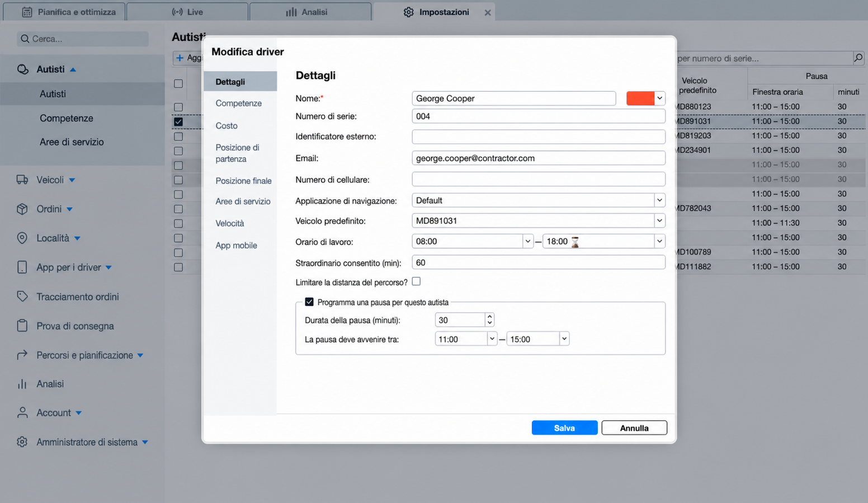Switch to the Live tab

[x=187, y=12]
